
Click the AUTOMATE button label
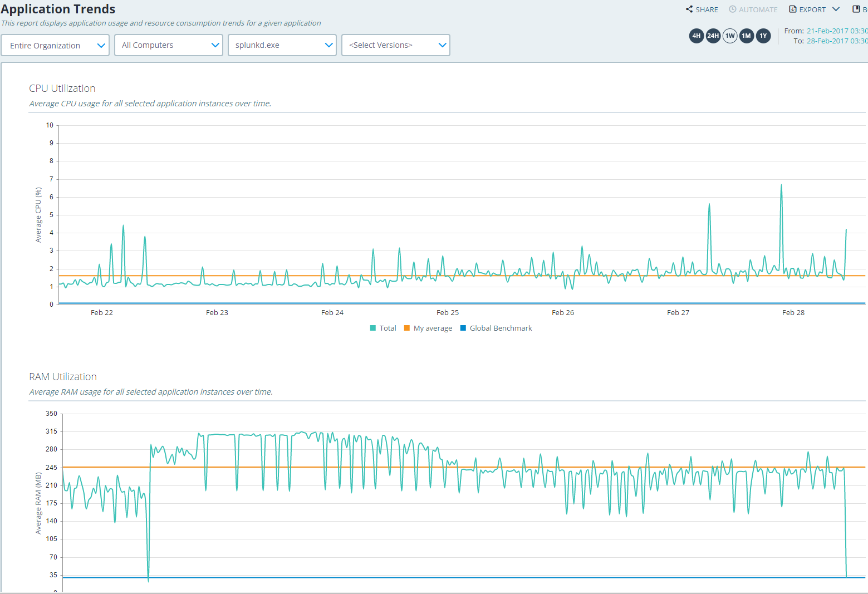pos(758,9)
